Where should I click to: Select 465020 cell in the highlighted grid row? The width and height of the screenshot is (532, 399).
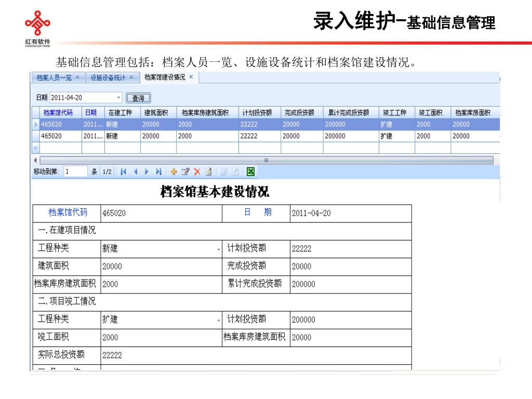click(61, 125)
